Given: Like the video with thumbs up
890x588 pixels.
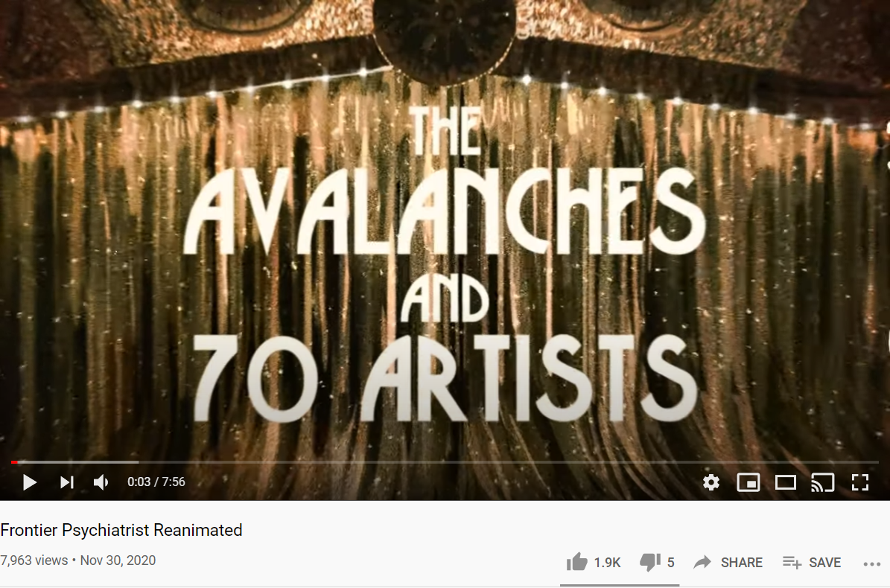Looking at the screenshot, I should [x=576, y=562].
